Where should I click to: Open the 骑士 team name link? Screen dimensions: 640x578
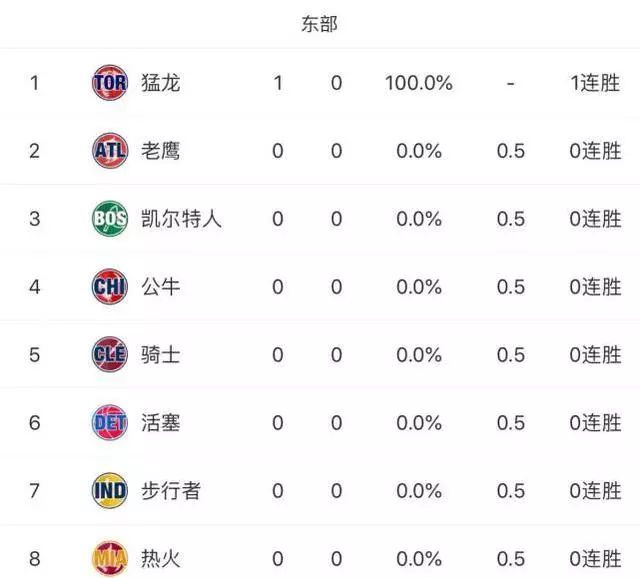click(160, 354)
